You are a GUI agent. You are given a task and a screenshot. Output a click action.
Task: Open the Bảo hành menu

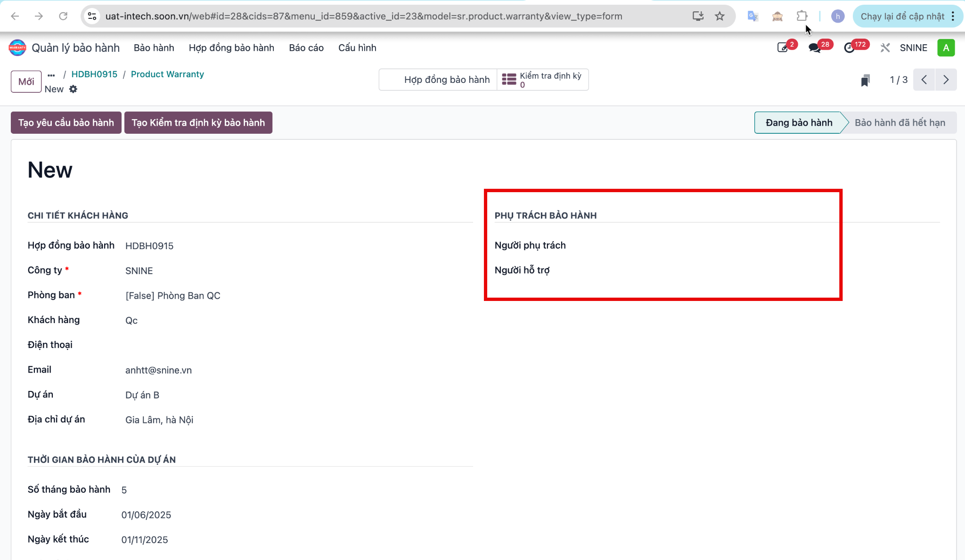pyautogui.click(x=154, y=48)
